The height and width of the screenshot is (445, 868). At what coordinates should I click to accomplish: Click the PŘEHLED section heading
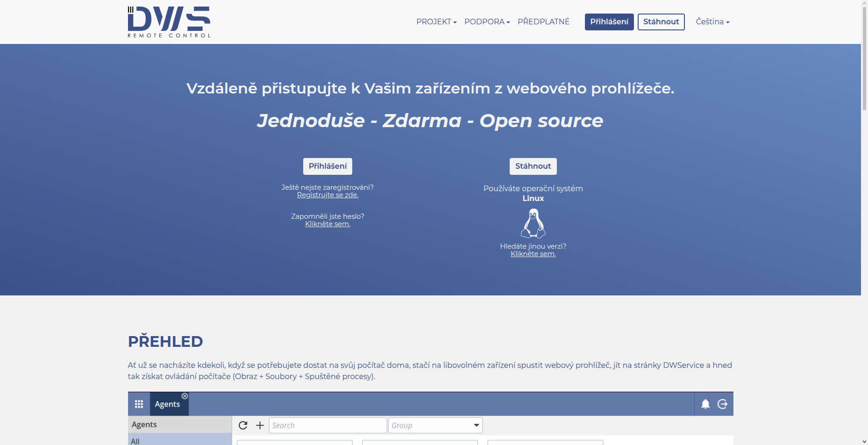point(165,341)
